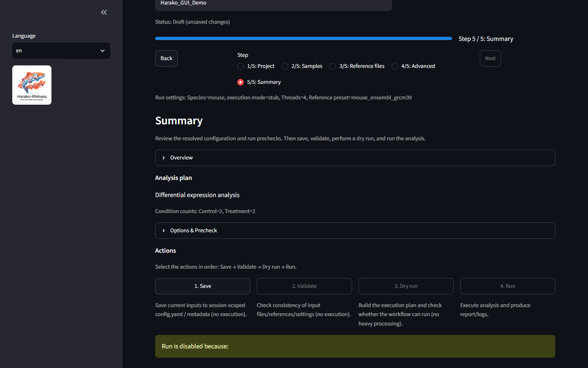Viewport: 588px width, 368px height.
Task: Expand the Options & Precheck section
Action: (x=355, y=231)
